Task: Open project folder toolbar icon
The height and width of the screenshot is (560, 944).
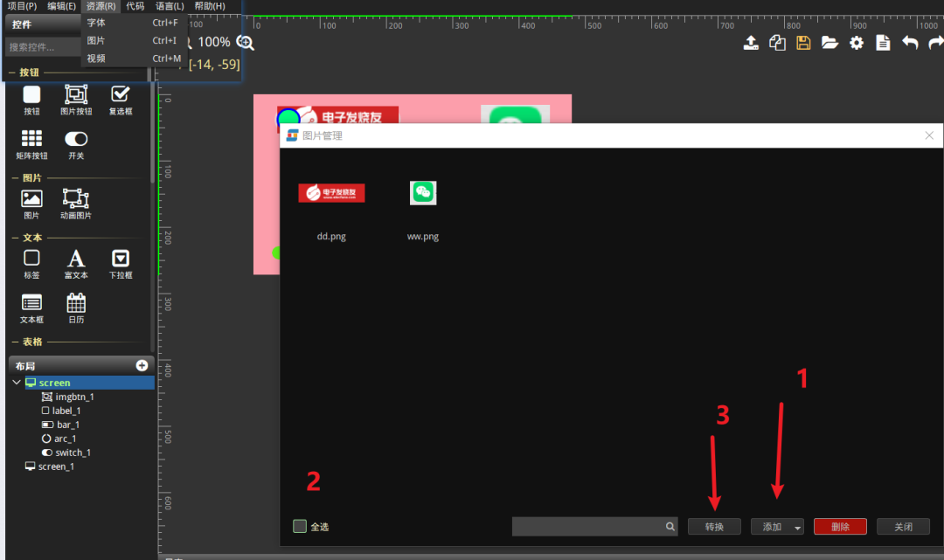Action: click(x=829, y=43)
